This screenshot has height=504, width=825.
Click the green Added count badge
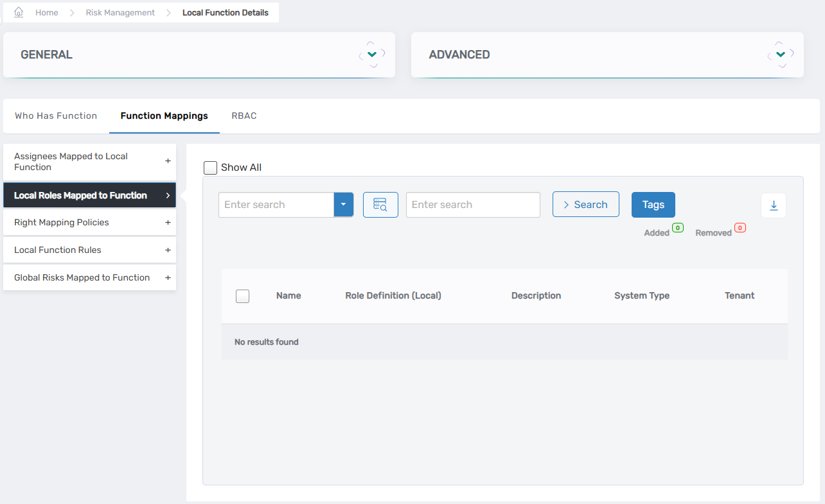[x=678, y=228]
